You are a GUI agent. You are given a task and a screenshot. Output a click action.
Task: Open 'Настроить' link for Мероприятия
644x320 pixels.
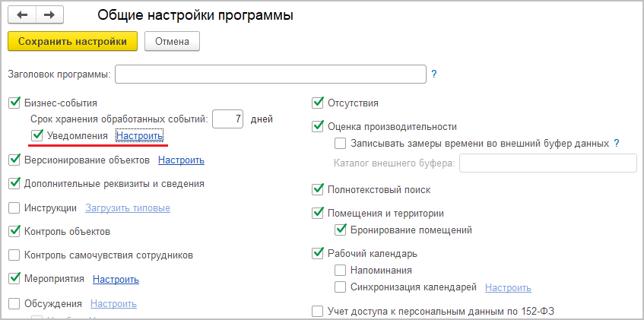coord(116,280)
